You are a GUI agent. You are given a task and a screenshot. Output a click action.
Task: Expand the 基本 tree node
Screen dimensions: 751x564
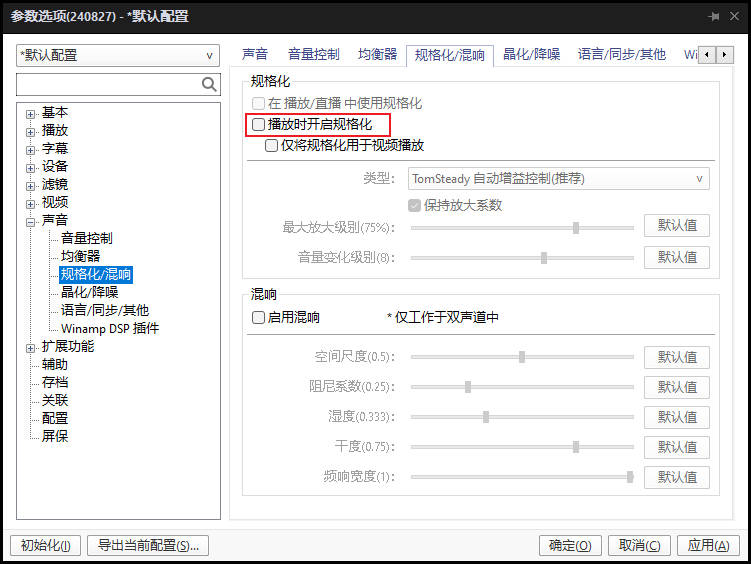click(31, 114)
